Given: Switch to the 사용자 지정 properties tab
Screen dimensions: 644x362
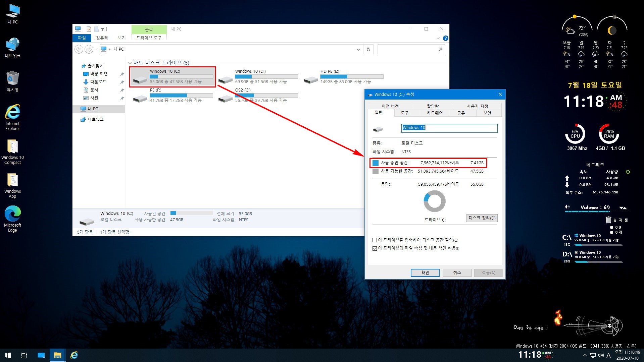Looking at the screenshot, I should pos(477,106).
